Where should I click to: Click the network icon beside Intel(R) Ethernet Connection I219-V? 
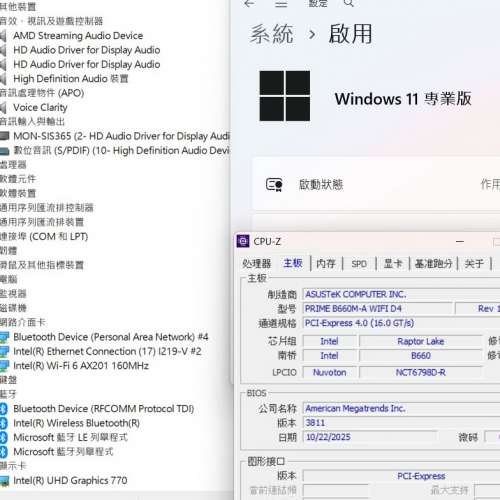click(x=4, y=351)
